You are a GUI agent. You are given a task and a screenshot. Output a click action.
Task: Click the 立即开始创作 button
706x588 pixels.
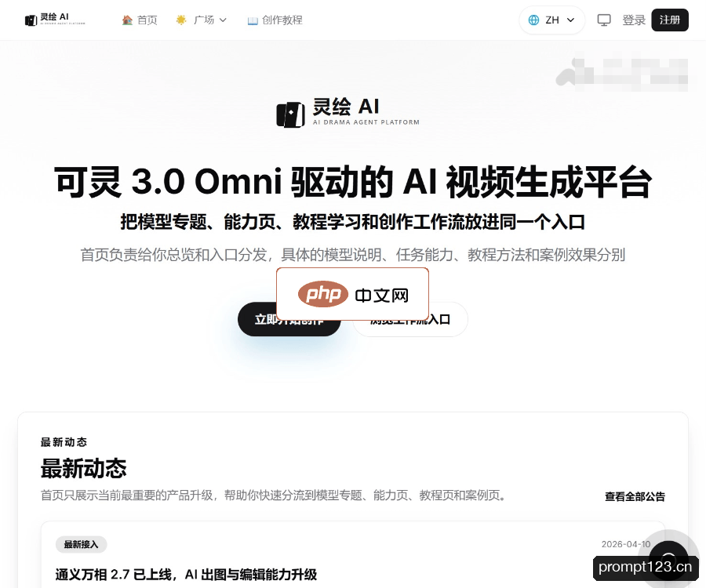coord(289,319)
